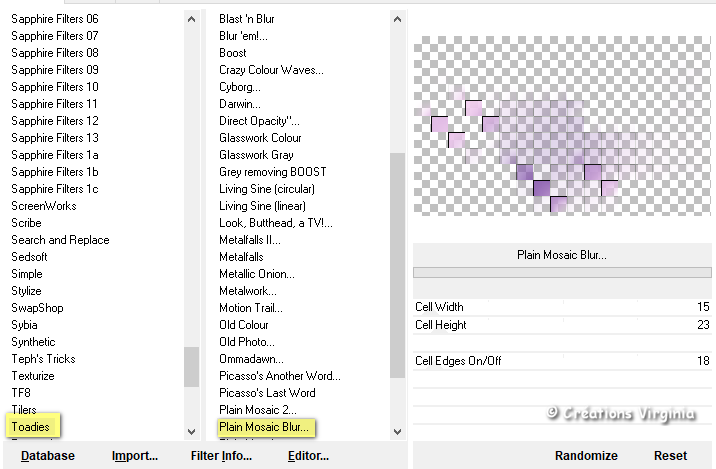Screen dimensions: 716x469
Task: Click the Database button
Action: pos(48,456)
